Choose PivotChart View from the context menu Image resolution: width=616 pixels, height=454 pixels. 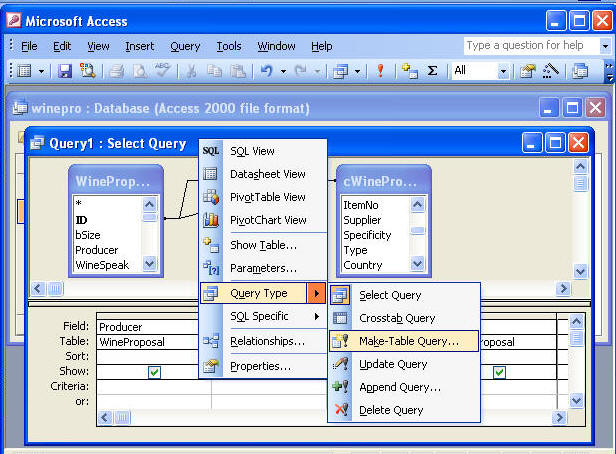tap(263, 220)
